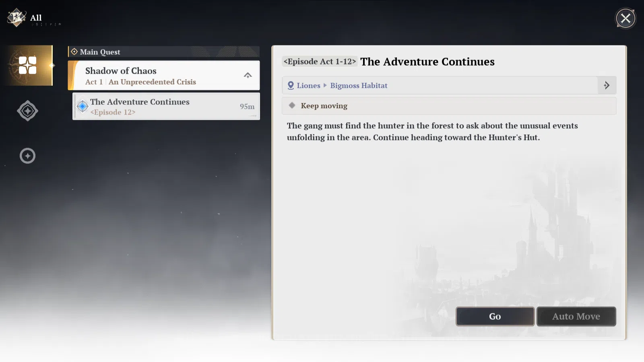The width and height of the screenshot is (644, 362).
Task: Click the quest journal emblem beside All
Action: pyautogui.click(x=17, y=18)
